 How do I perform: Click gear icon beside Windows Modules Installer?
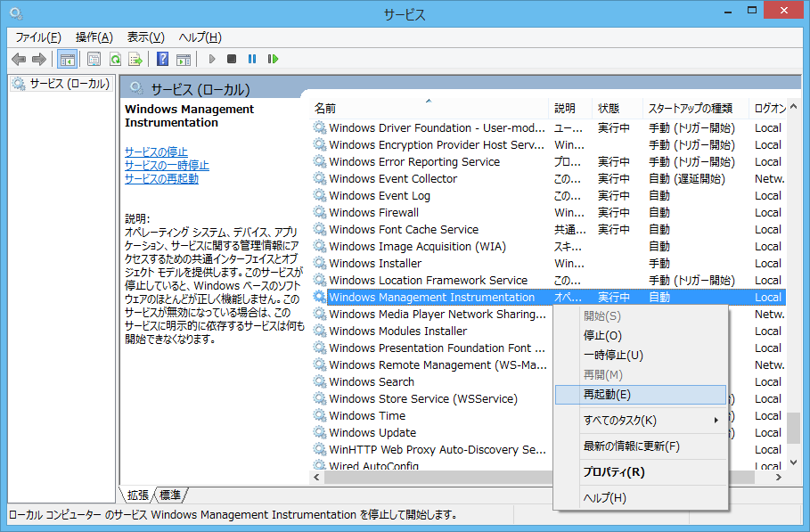pos(320,331)
